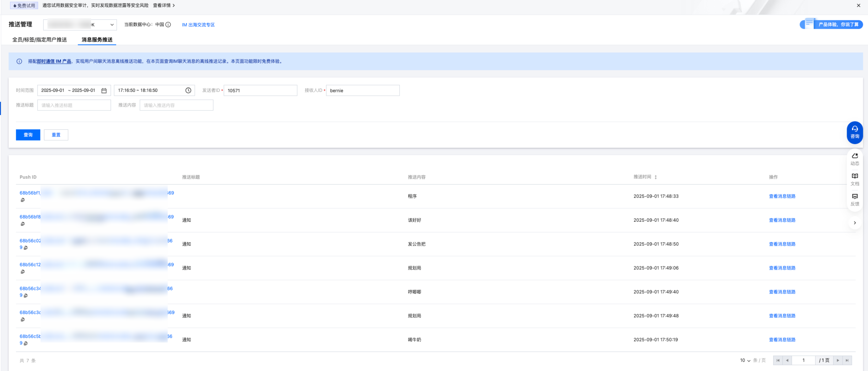Click the 重置 reset button
Screen dimensions: 868x371
click(56, 135)
